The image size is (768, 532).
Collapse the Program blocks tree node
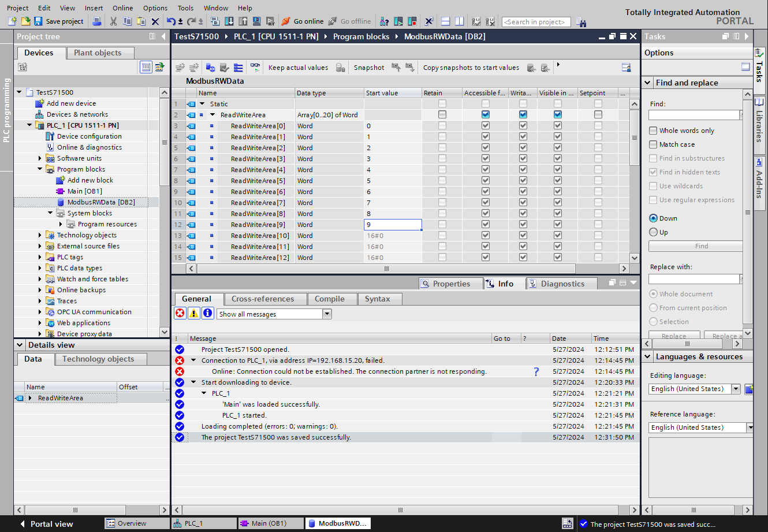pyautogui.click(x=40, y=169)
